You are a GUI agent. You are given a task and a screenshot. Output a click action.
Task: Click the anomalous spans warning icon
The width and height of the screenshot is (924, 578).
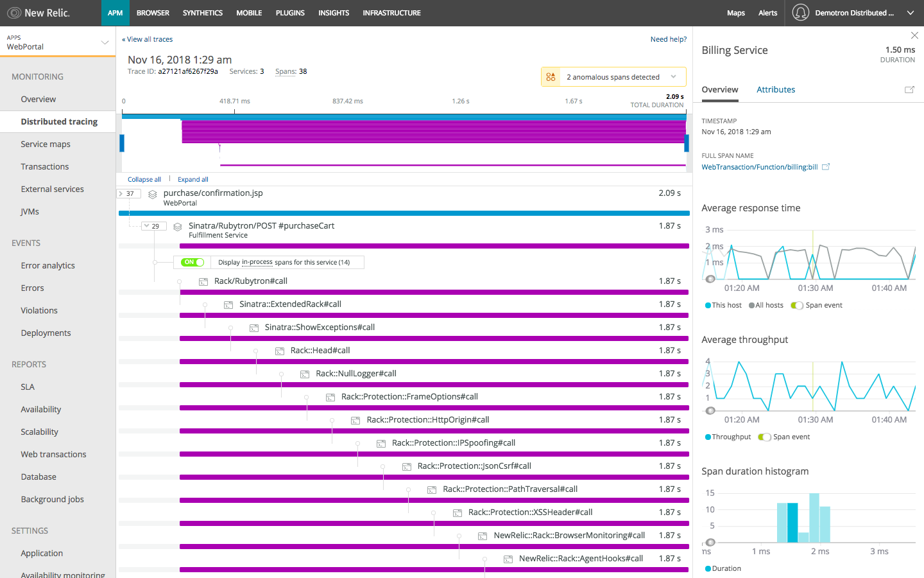(551, 77)
